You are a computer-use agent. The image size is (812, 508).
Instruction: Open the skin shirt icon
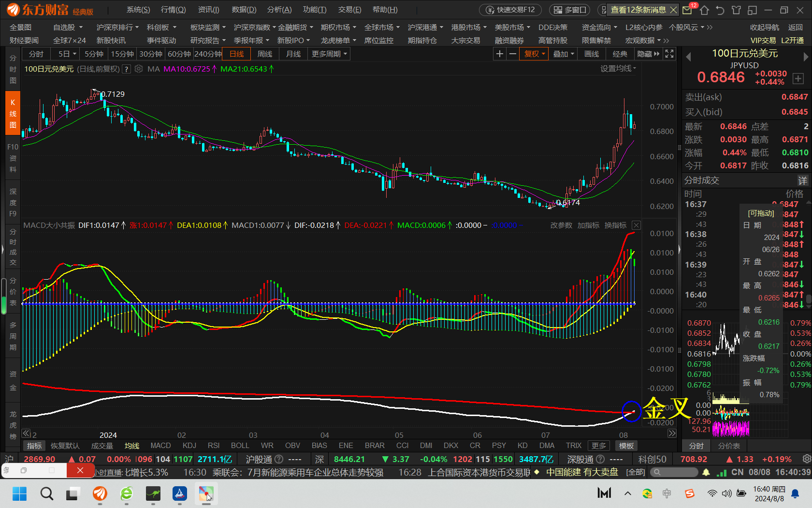click(x=736, y=10)
